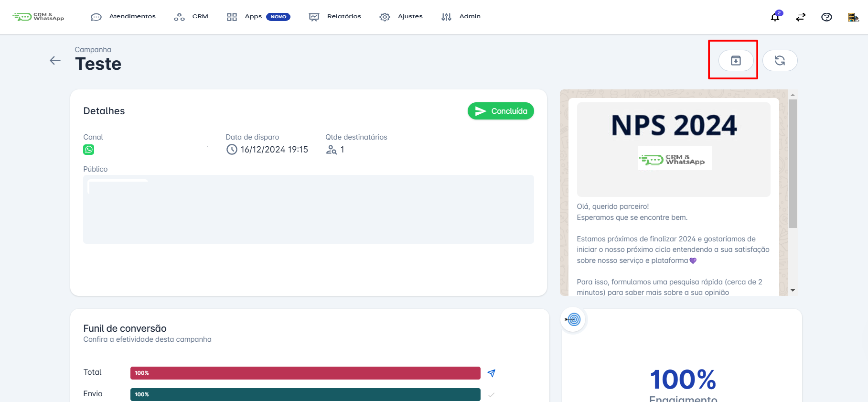Viewport: 868px width, 402px height.
Task: Click the paper plane icon beside Total bar
Action: coord(491,373)
